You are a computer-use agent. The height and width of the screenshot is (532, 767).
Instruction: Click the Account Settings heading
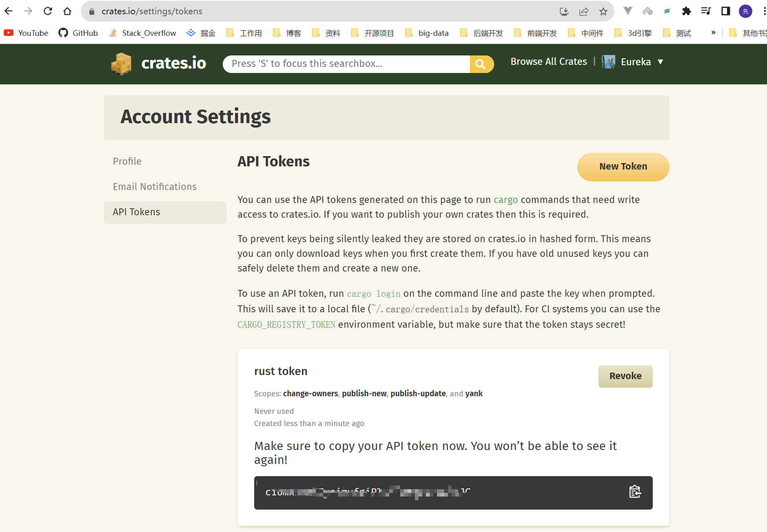[x=195, y=117]
